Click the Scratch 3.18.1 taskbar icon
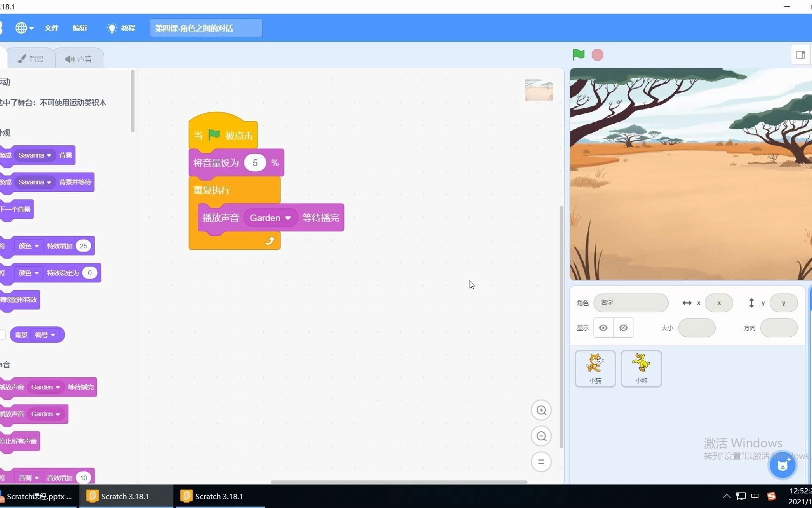 pyautogui.click(x=125, y=496)
